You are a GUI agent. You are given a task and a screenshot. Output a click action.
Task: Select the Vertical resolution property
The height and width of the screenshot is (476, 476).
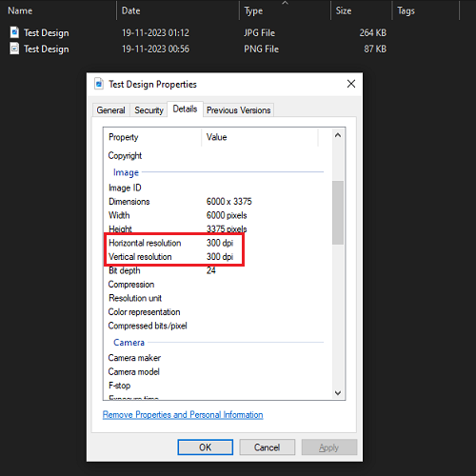[x=140, y=256]
